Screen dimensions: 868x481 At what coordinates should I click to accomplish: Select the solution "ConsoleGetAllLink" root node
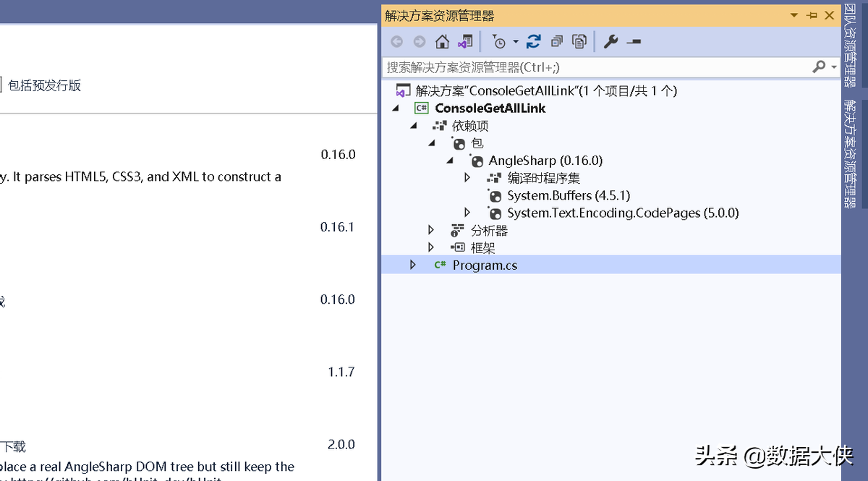pyautogui.click(x=546, y=90)
